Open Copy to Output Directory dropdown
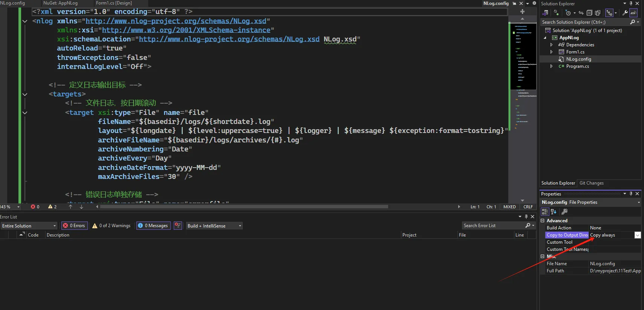Image resolution: width=644 pixels, height=310 pixels. point(638,235)
